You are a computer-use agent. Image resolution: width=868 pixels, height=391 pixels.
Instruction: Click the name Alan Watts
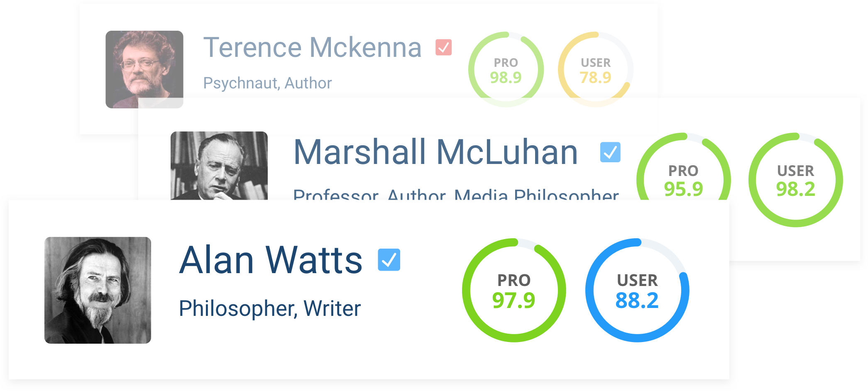271,260
